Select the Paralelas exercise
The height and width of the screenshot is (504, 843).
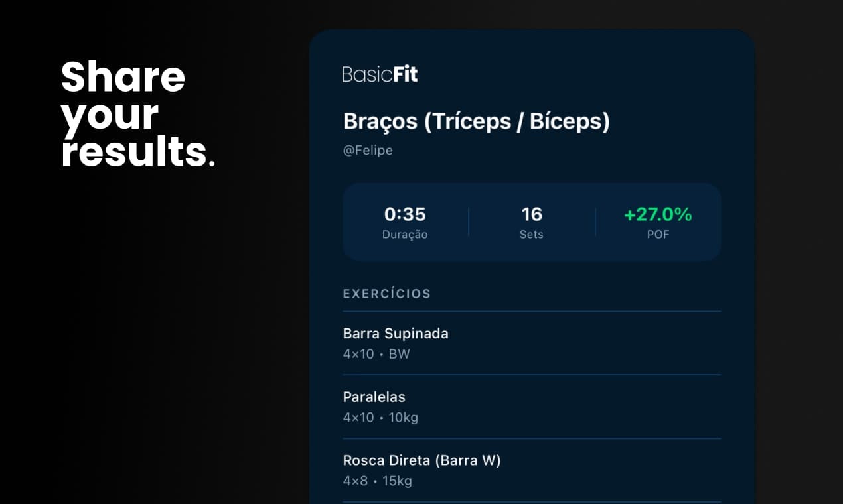click(374, 397)
